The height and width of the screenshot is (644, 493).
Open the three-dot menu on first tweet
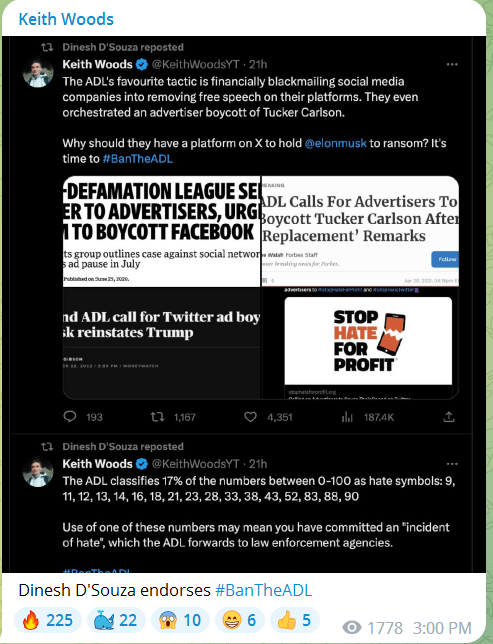[x=452, y=64]
